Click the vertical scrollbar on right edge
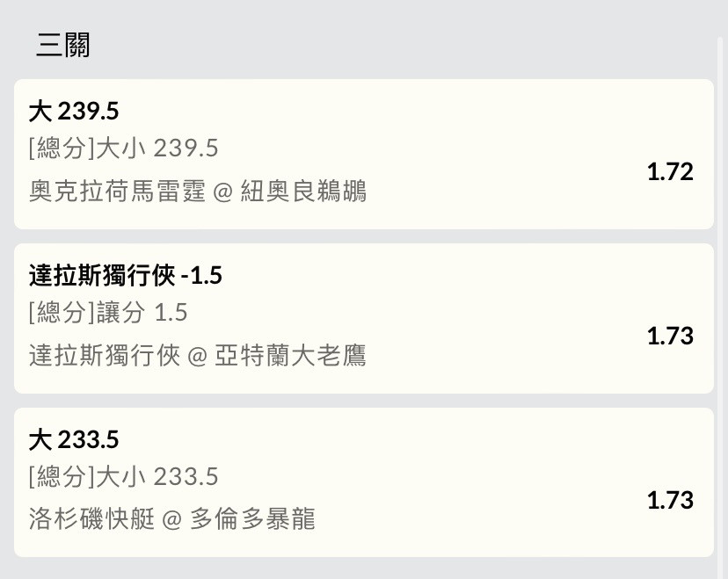 pyautogui.click(x=720, y=307)
